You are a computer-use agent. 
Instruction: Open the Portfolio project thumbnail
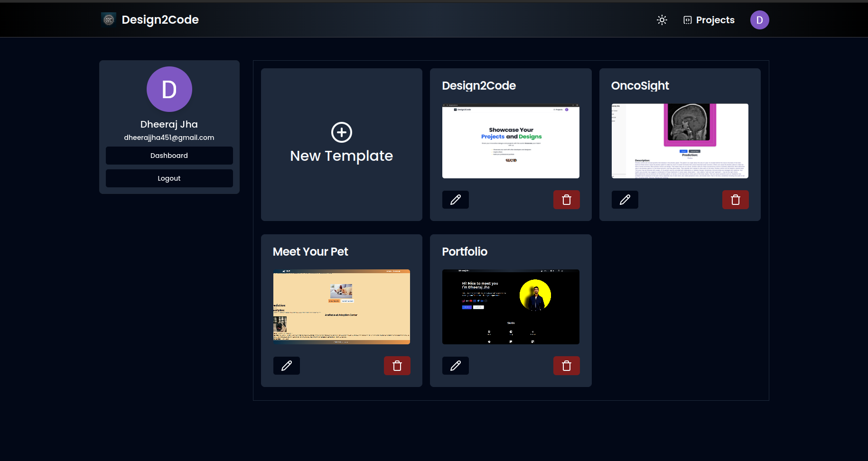click(511, 307)
